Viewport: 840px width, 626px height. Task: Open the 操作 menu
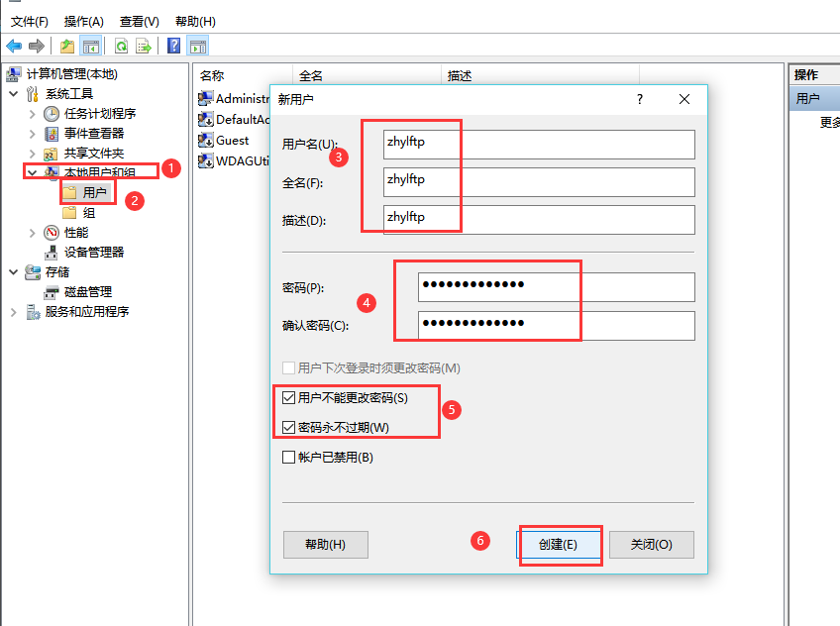[83, 21]
